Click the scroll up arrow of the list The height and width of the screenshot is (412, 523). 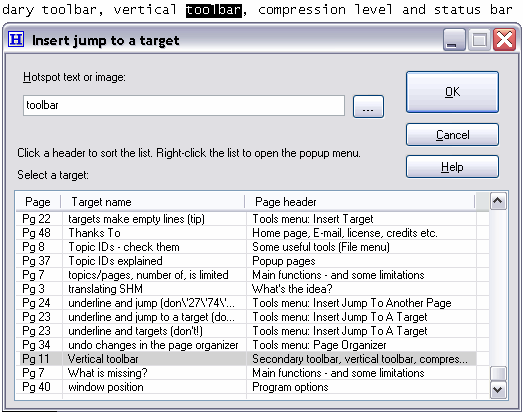pyautogui.click(x=498, y=201)
